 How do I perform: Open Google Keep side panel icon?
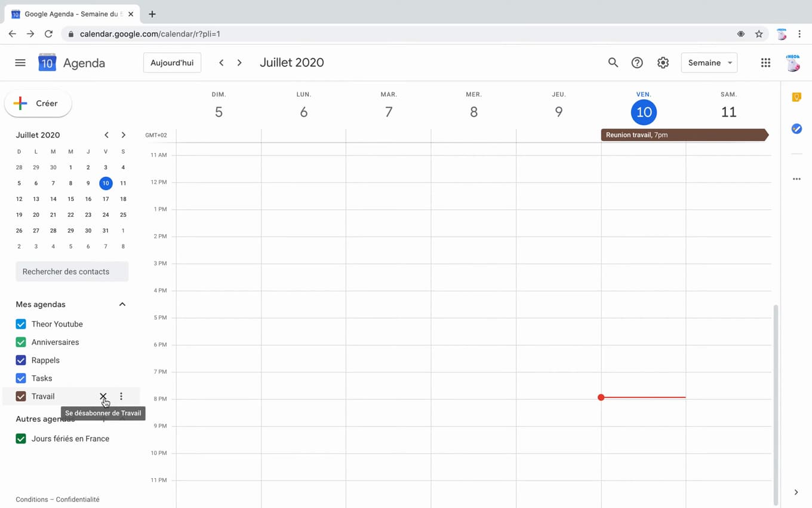[796, 97]
